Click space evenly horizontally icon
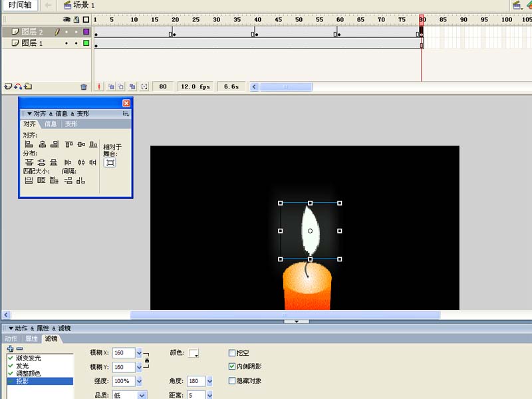 (80, 180)
